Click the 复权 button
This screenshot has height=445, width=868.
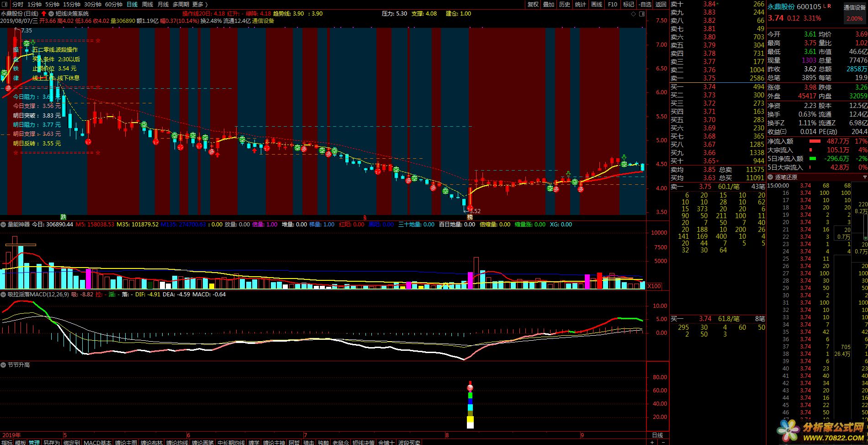coord(533,4)
